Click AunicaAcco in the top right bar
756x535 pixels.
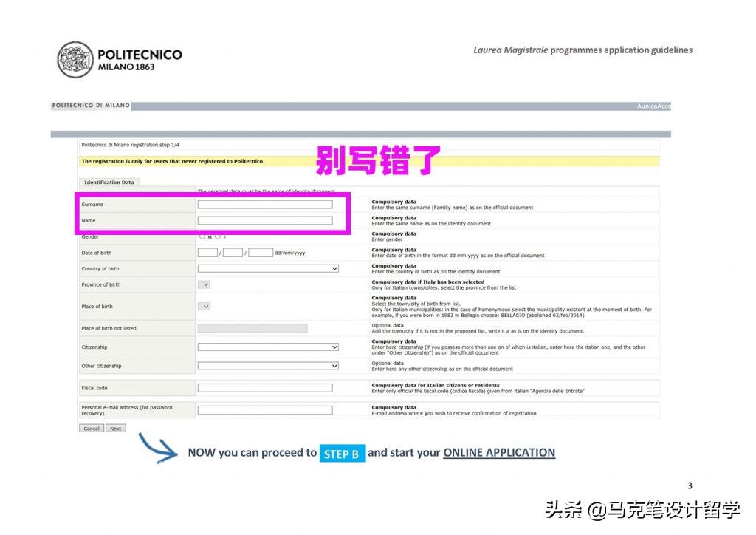click(654, 106)
